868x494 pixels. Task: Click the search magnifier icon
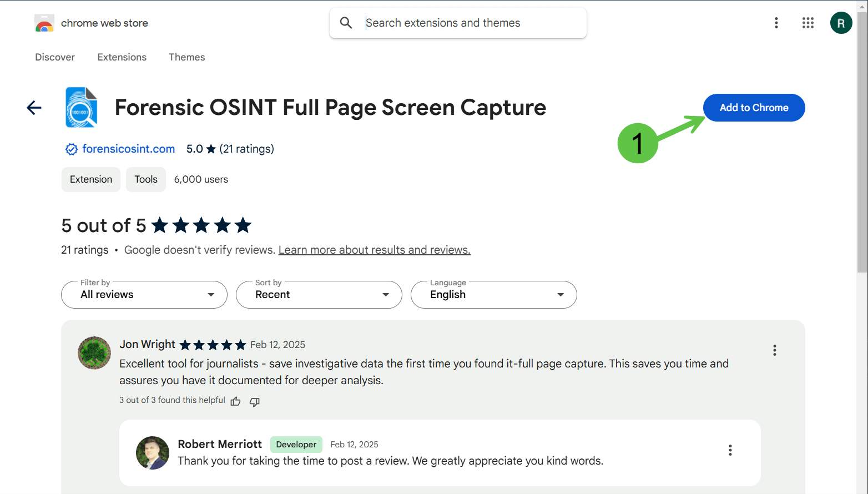coord(346,23)
